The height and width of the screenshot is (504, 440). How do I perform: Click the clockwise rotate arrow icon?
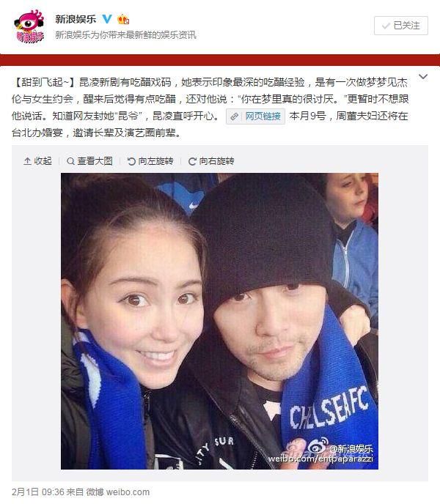click(192, 161)
